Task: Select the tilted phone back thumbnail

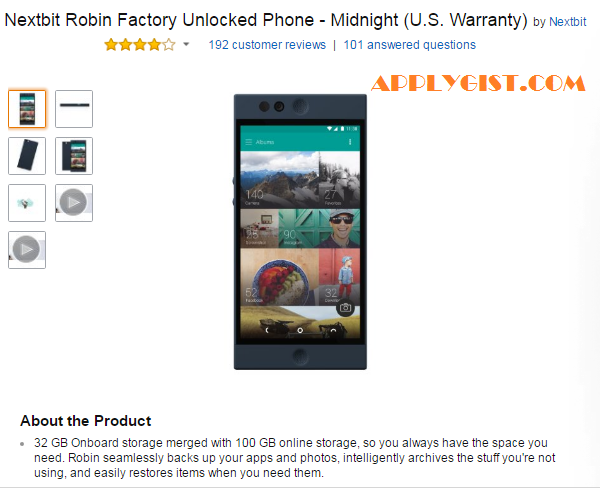Action: [x=27, y=156]
